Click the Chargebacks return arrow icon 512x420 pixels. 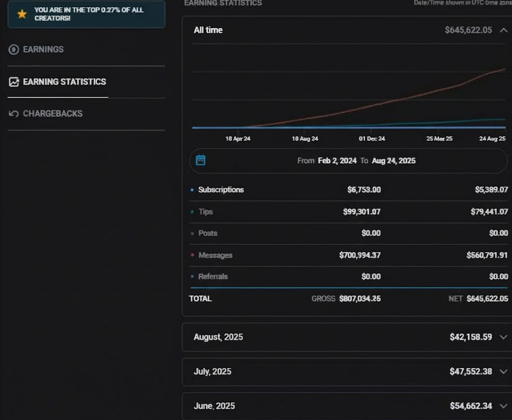tap(14, 114)
